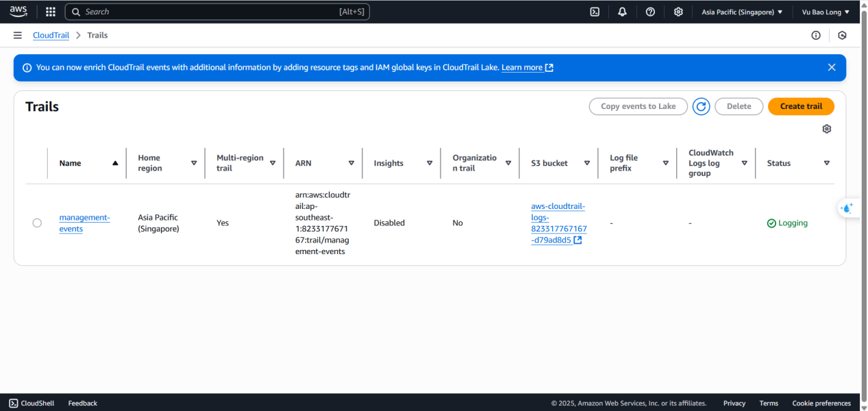The width and height of the screenshot is (868, 411).
Task: Sort by Log file prefix column
Action: 666,163
